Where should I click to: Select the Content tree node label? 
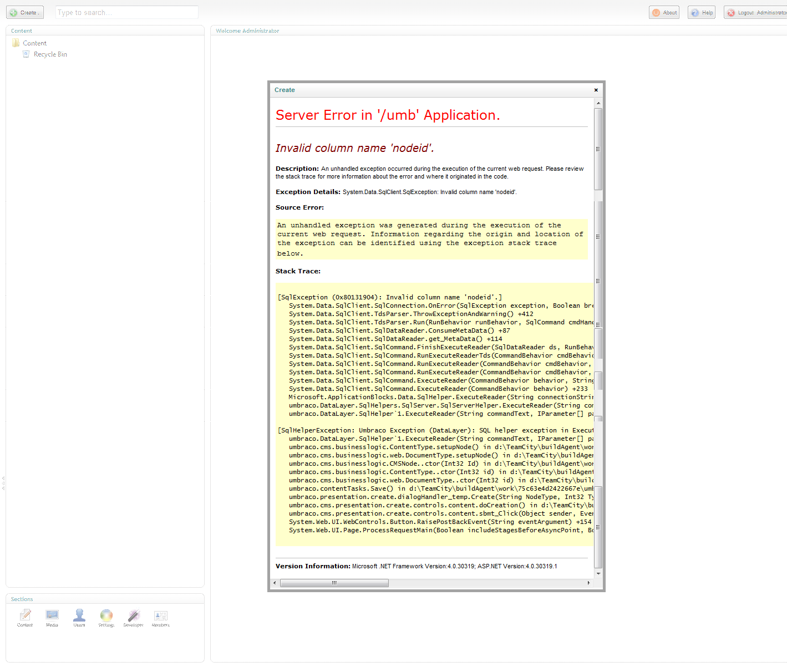[35, 43]
